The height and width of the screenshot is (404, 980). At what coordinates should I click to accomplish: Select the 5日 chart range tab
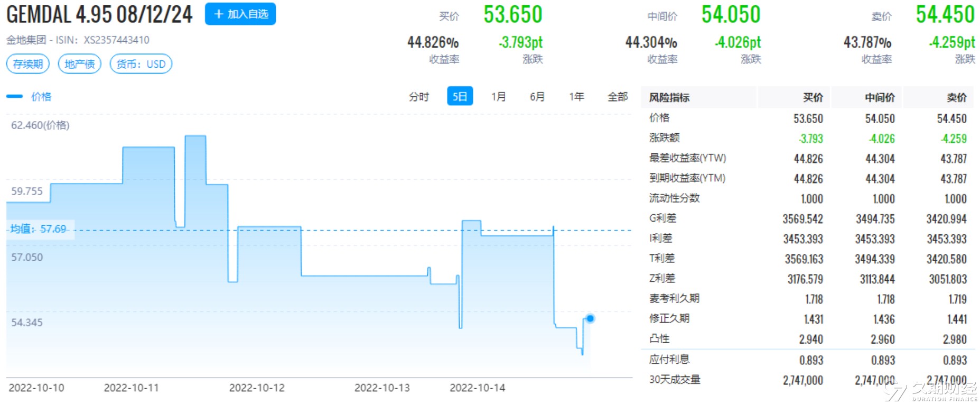[x=460, y=96]
